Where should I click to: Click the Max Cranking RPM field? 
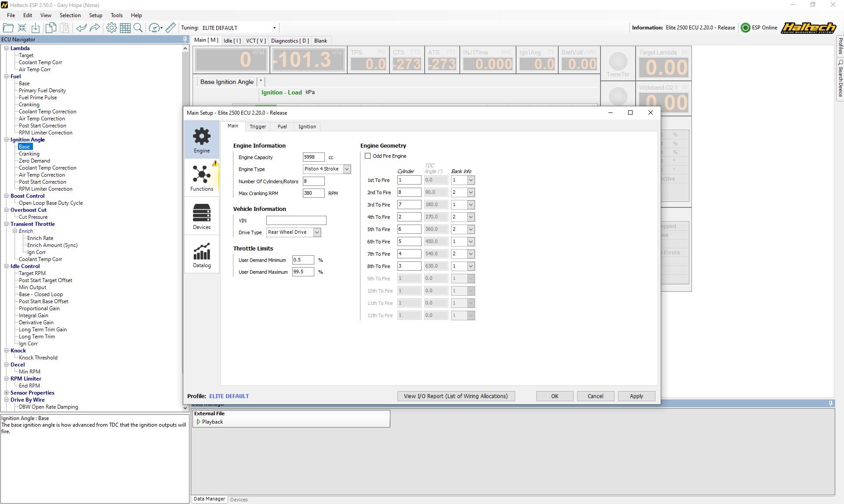[x=313, y=193]
